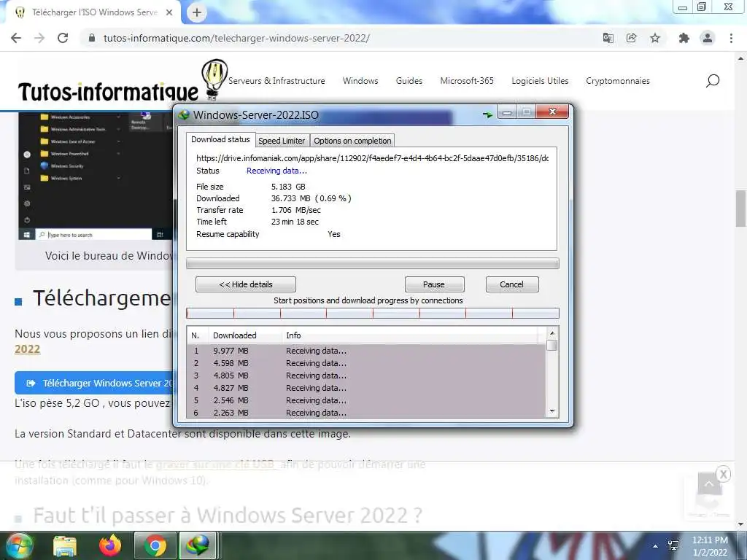The image size is (747, 560).
Task: Click the connections progress segment bar
Action: click(373, 313)
